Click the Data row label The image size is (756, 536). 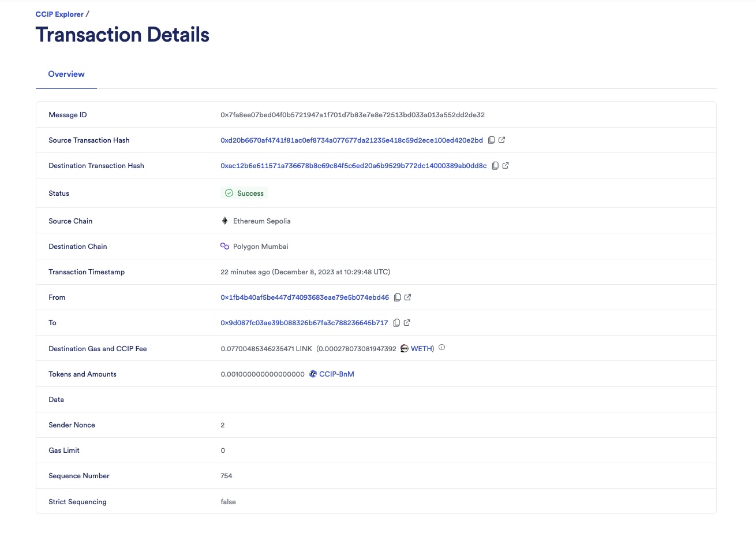[56, 400]
